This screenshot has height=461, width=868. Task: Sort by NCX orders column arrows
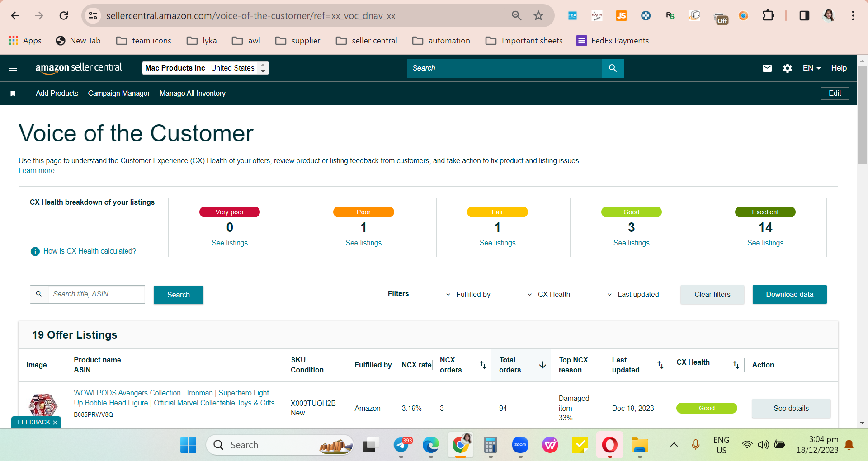483,365
